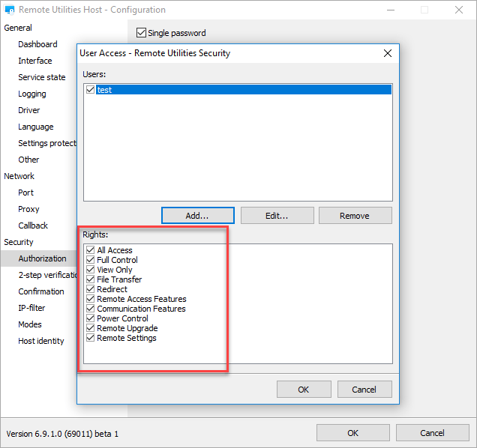Toggle the Remote Settings right
This screenshot has width=477, height=448.
(90, 338)
